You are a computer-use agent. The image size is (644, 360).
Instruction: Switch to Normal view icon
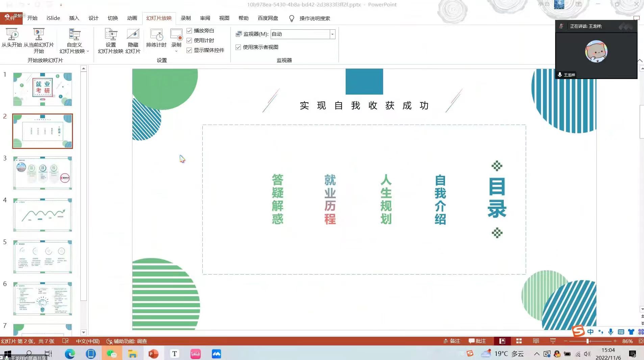point(502,341)
